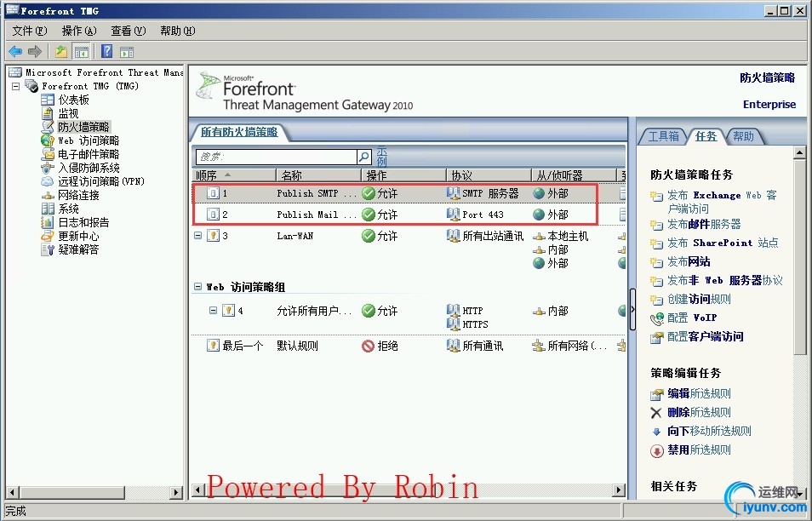Select the 默认规则 last rule row

click(408, 346)
